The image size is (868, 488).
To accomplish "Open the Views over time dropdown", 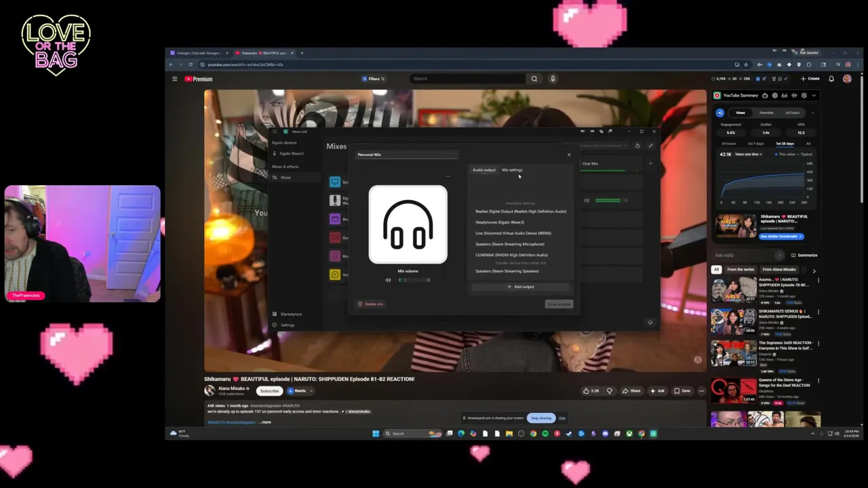I will (750, 154).
